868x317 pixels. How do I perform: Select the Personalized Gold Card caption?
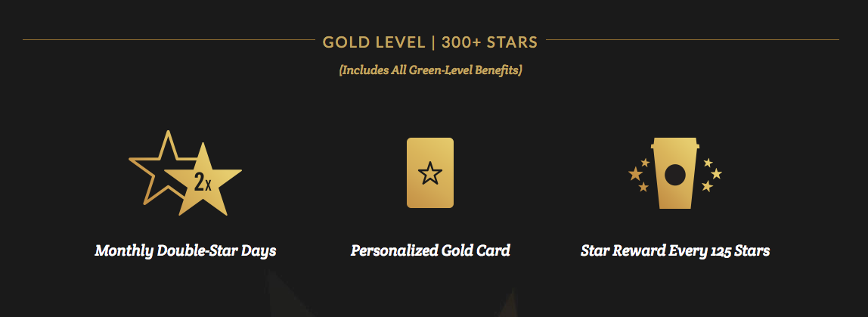[x=430, y=251]
